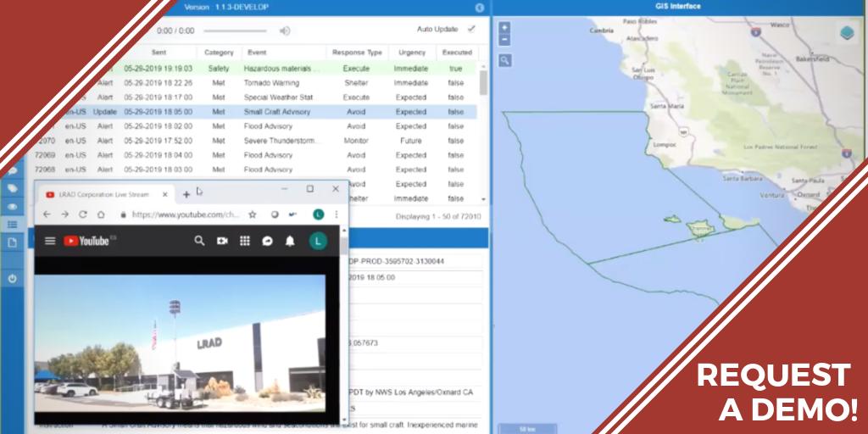Open the GIS map layers switcher
868x434 pixels.
coord(847,33)
